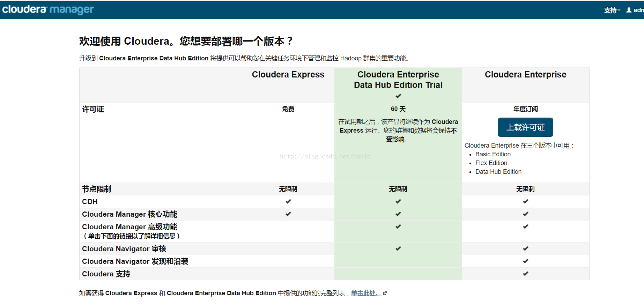Click 无限制 under Cloudera Enterprise
The width and height of the screenshot is (644, 305).
[x=525, y=189]
